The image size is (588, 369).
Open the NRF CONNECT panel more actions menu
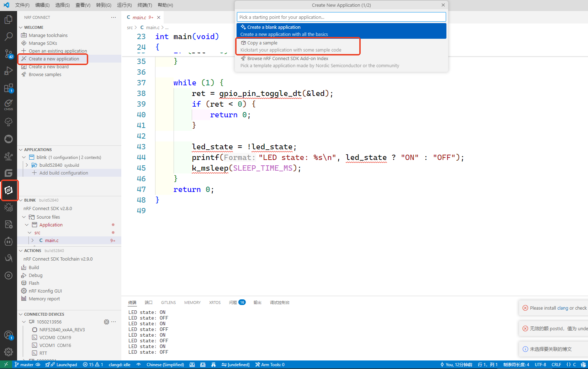[113, 17]
